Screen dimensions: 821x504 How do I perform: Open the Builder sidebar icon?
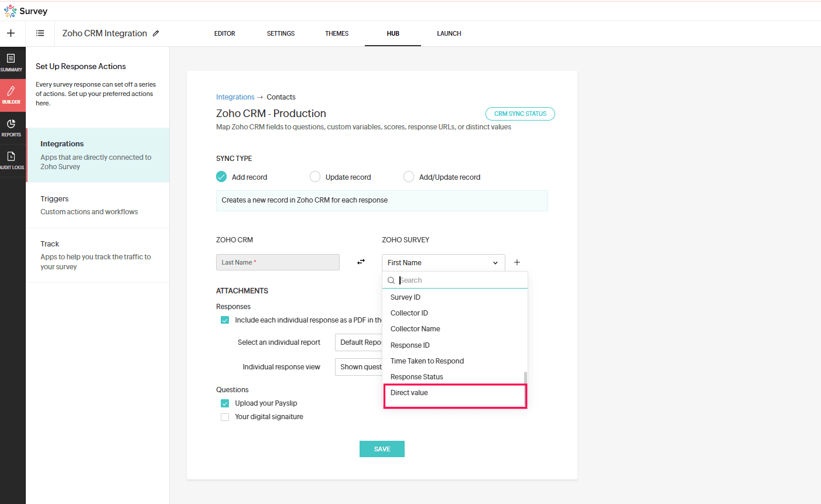click(x=11, y=95)
